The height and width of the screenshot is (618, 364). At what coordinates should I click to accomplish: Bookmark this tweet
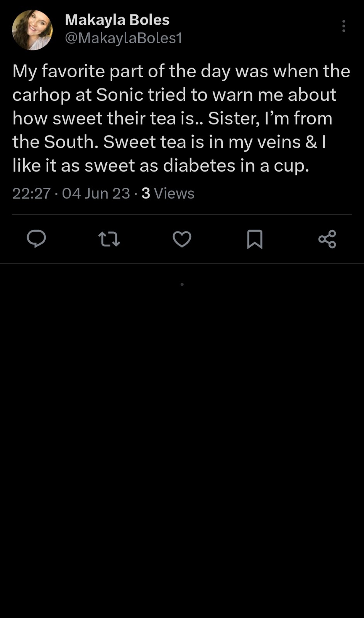[x=255, y=239]
